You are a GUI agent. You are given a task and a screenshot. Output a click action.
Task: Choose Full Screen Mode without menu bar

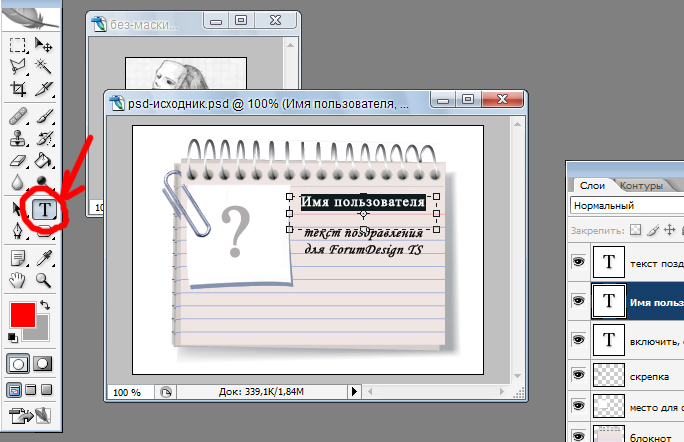click(x=46, y=390)
